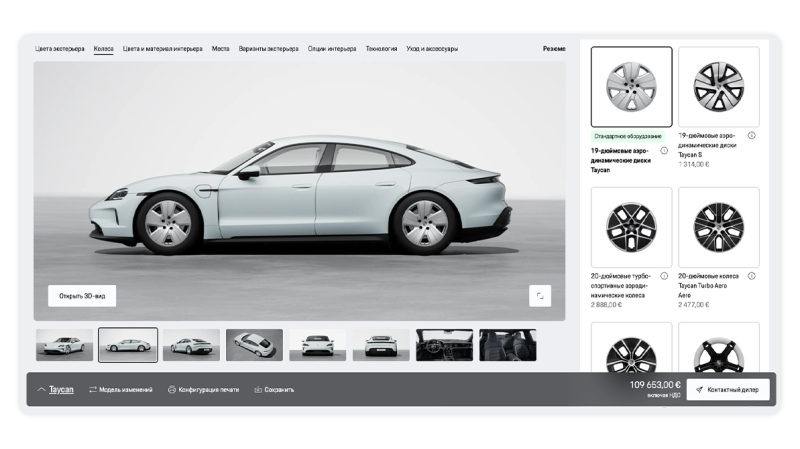Click the Модель изменений swap icon

pyautogui.click(x=92, y=389)
